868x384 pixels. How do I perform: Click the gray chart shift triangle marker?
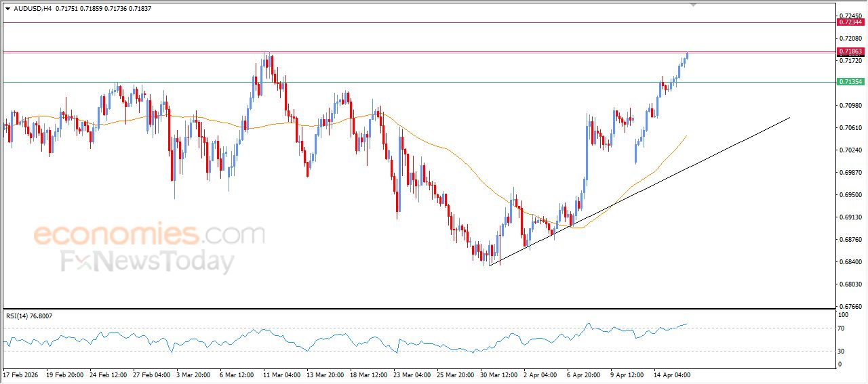693,5
